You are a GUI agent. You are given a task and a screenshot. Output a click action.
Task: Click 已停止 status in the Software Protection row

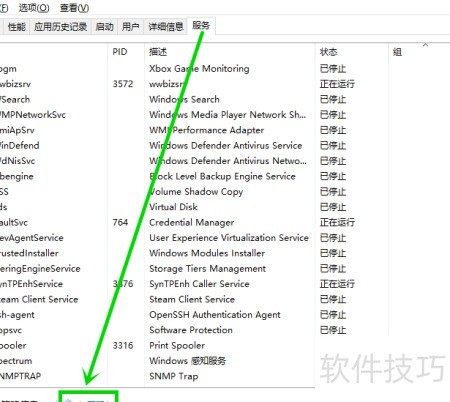(x=333, y=330)
